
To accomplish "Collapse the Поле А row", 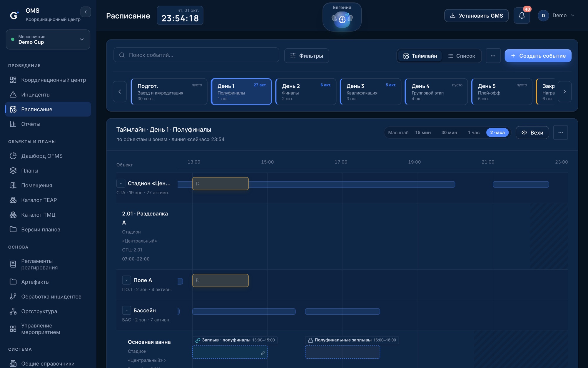I will (126, 280).
